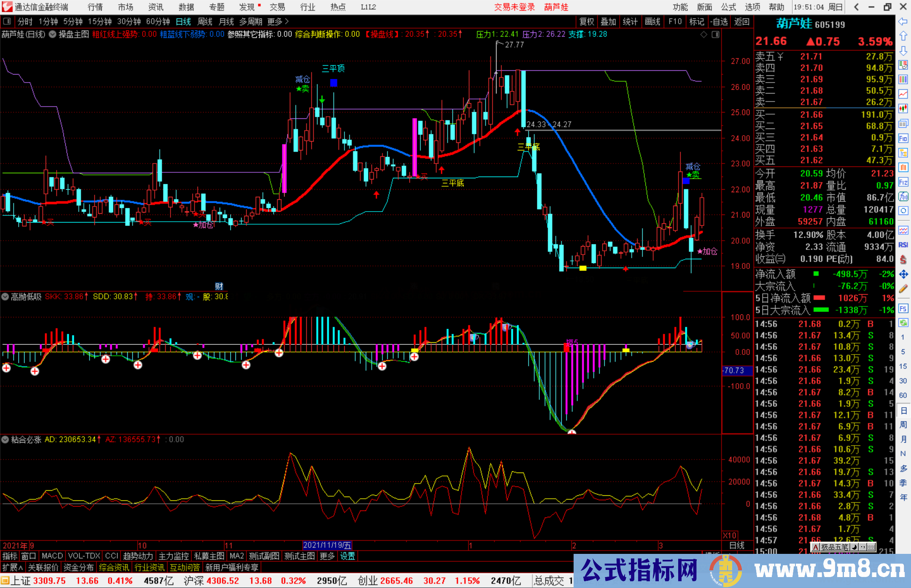Toggle the diamond marker beside the main chart

[703, 35]
